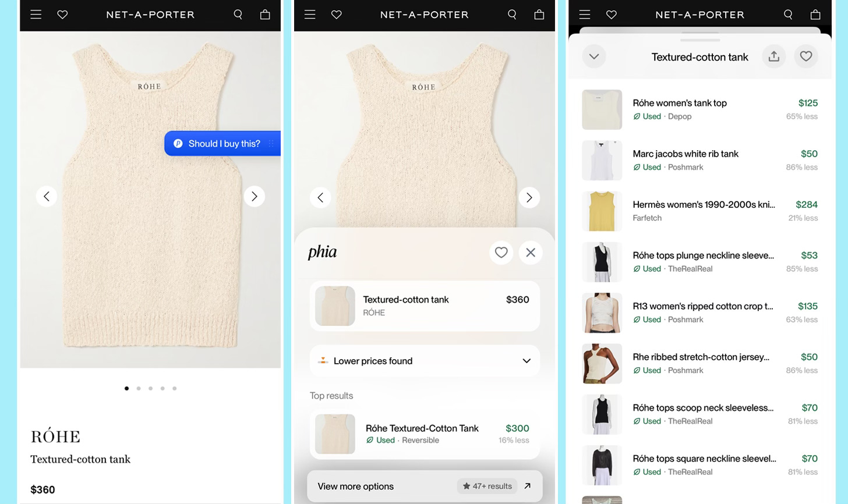Open the shopping bag in the middle screen header
Image resolution: width=848 pixels, height=504 pixels.
coord(539,15)
